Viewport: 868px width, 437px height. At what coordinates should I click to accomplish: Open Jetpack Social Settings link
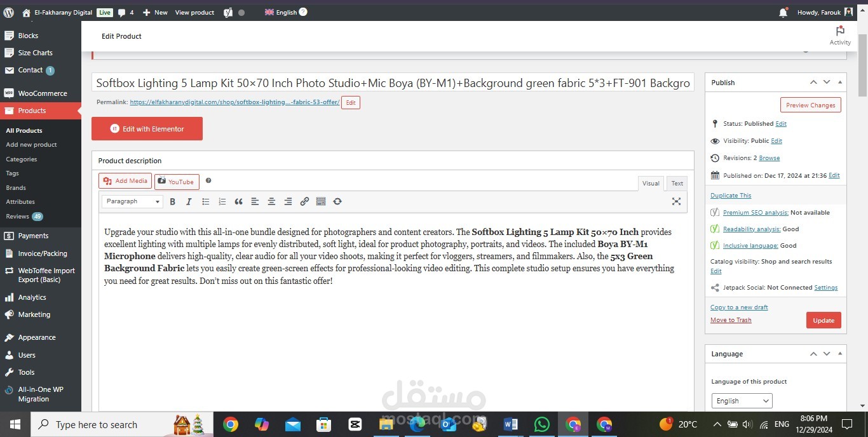(826, 288)
